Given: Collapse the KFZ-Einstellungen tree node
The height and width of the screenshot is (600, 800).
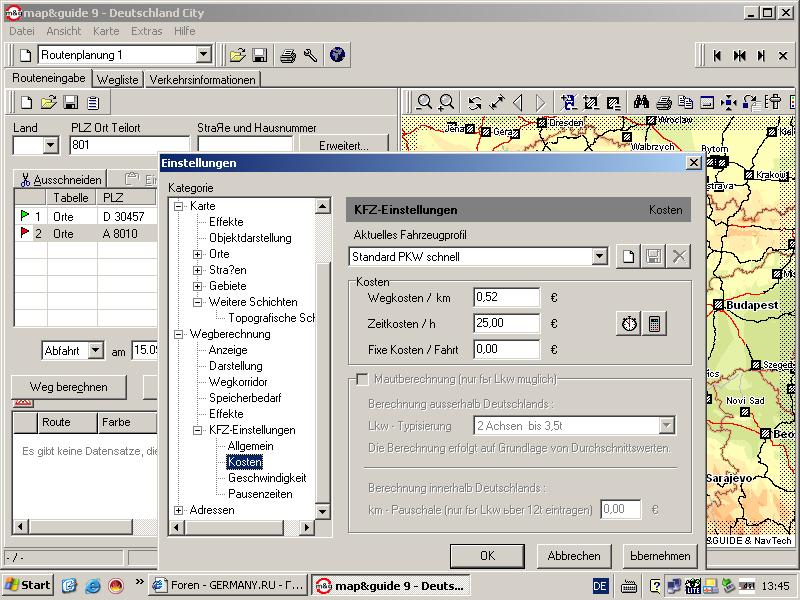Looking at the screenshot, I should pos(197,430).
